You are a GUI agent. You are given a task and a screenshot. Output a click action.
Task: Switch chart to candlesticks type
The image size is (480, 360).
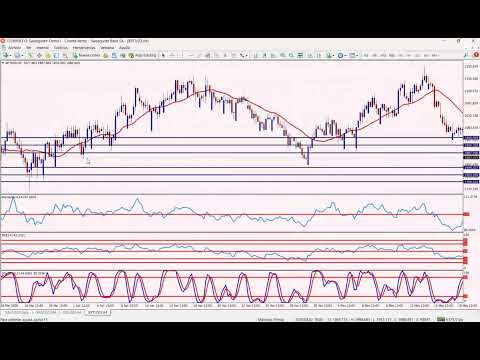[265, 55]
